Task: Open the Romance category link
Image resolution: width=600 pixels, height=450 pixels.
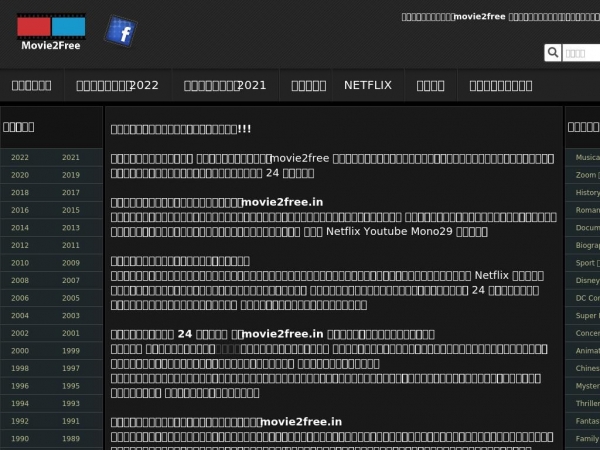Action: (x=587, y=210)
